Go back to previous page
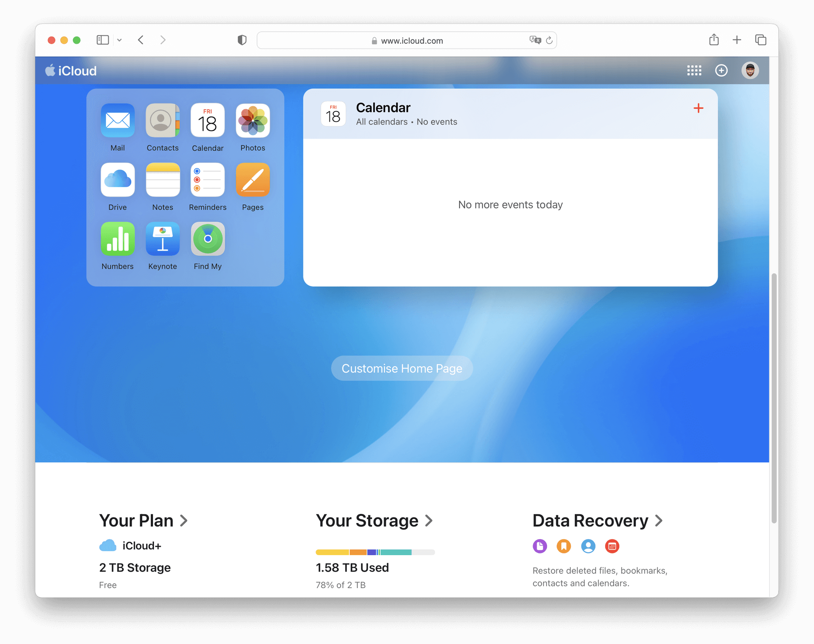The height and width of the screenshot is (644, 814). coord(141,40)
